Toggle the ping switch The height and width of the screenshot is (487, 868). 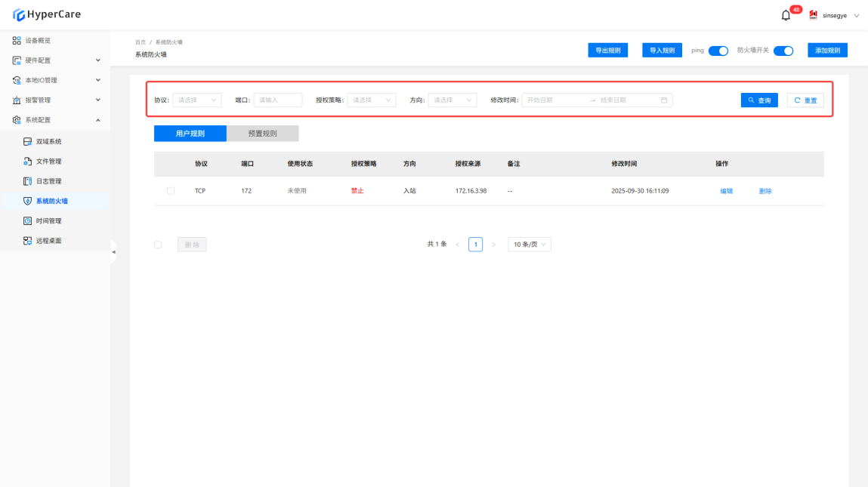click(x=718, y=51)
